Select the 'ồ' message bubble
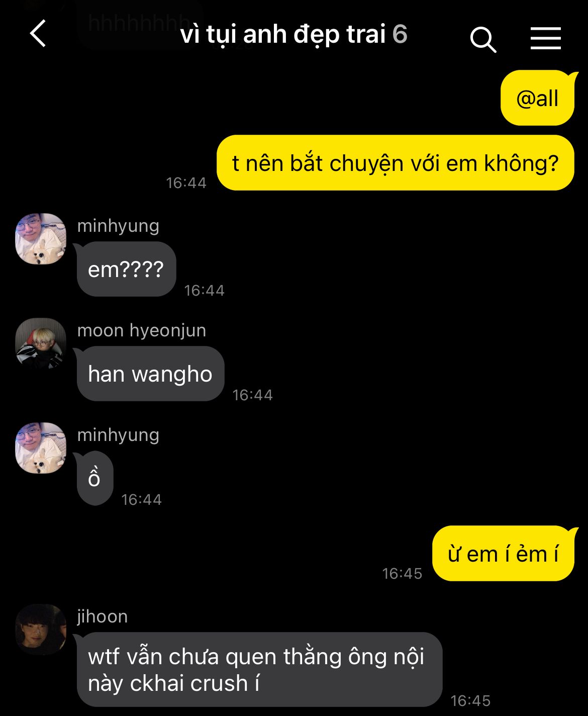 click(x=94, y=478)
